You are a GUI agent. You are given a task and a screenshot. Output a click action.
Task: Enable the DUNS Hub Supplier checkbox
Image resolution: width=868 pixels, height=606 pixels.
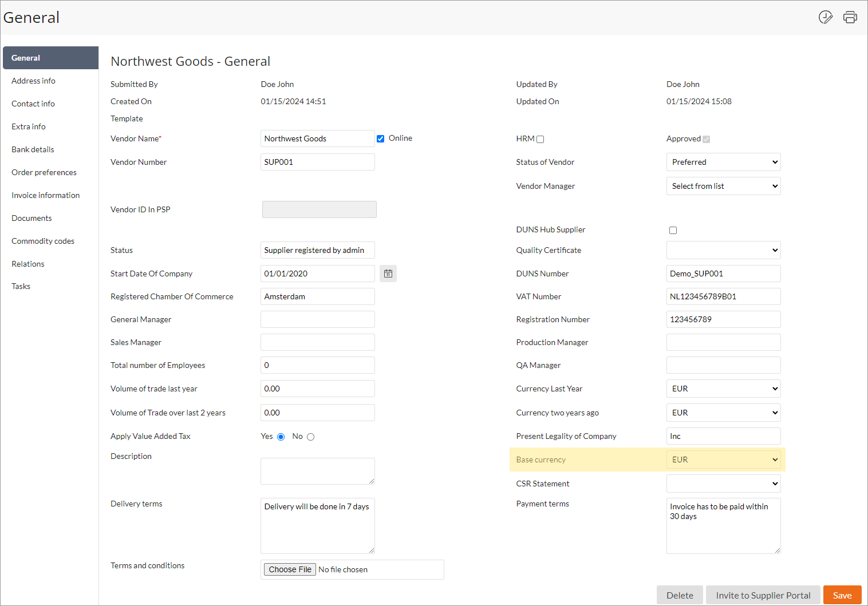click(x=673, y=230)
